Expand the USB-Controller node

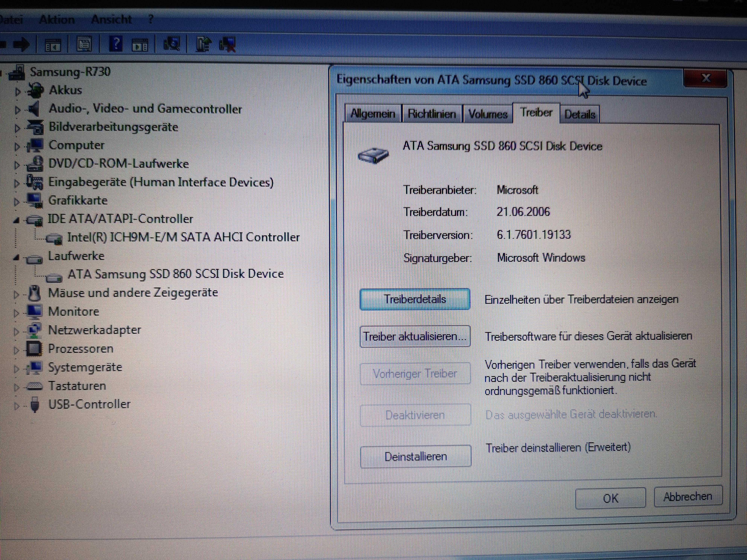pos(16,406)
